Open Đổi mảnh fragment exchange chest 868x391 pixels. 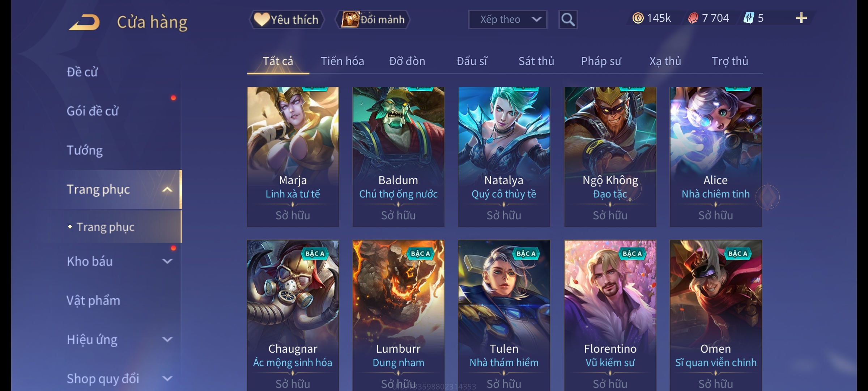pyautogui.click(x=350, y=19)
